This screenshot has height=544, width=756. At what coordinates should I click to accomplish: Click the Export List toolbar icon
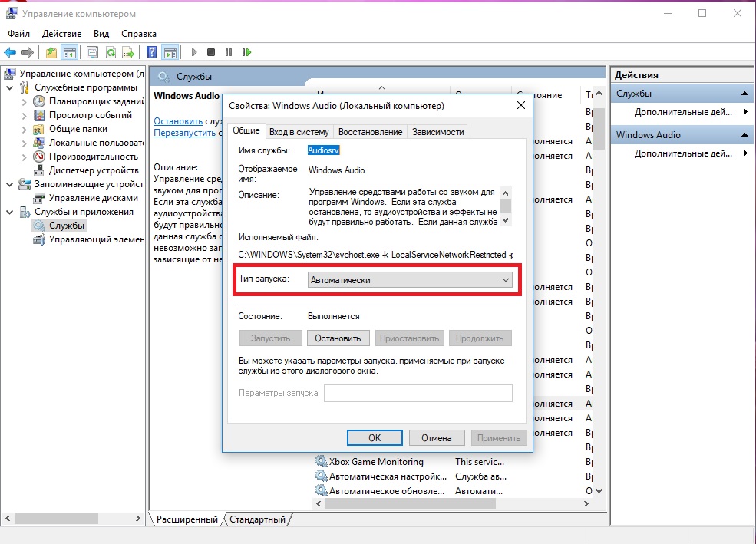[128, 52]
